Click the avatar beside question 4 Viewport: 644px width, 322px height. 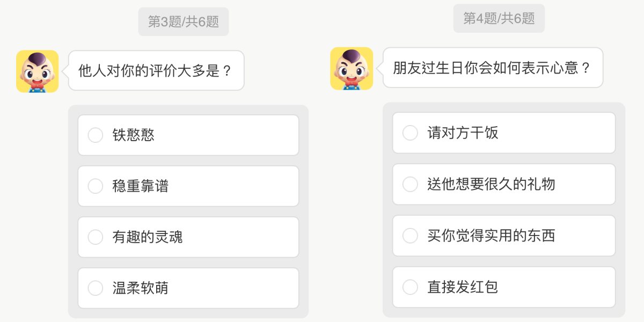(x=352, y=69)
